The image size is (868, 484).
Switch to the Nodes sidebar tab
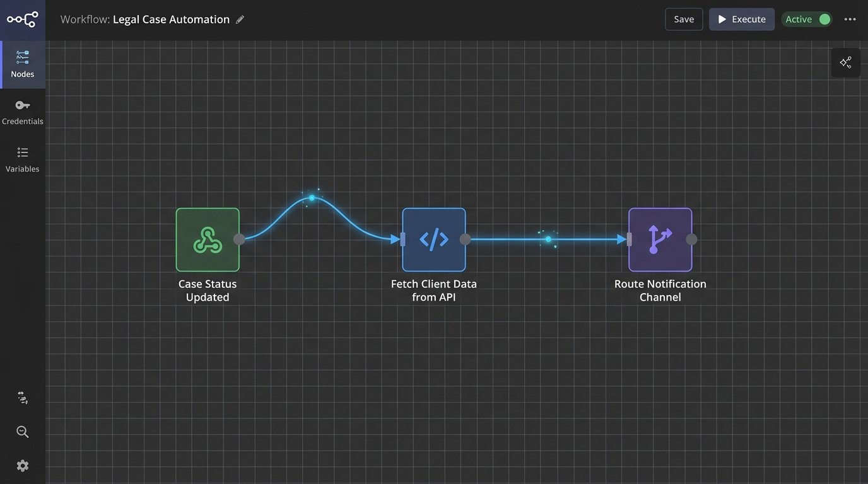23,64
